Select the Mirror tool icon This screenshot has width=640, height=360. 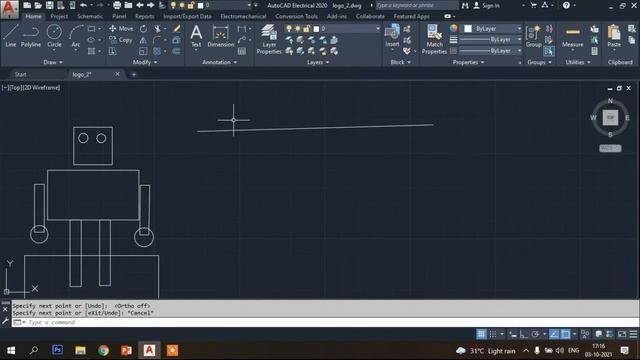(143, 40)
